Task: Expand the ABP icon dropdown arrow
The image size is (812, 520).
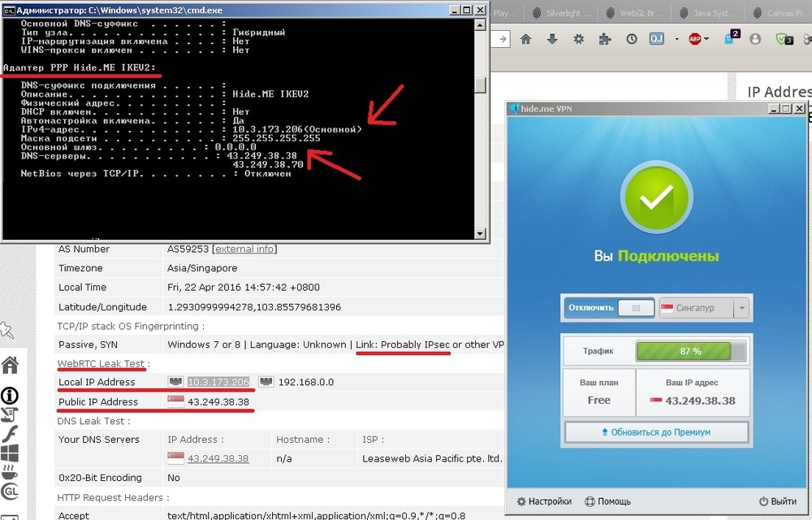Action: 706,39
